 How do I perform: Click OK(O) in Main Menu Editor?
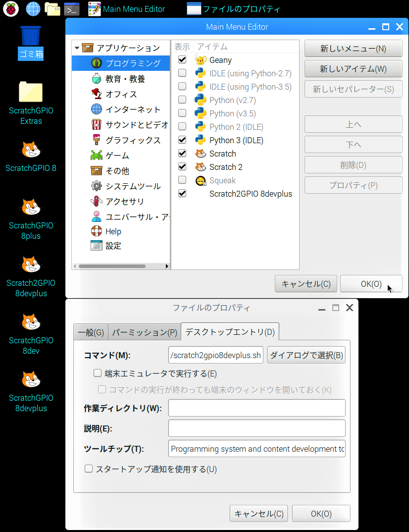coord(371,284)
